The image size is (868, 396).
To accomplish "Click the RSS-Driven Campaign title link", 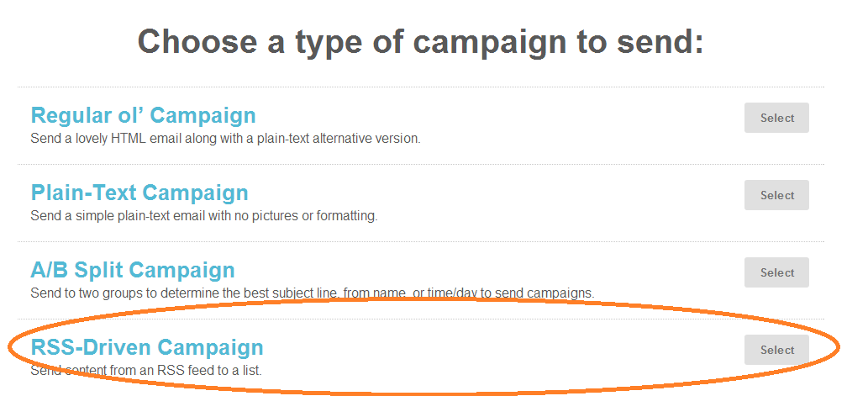I will (147, 347).
